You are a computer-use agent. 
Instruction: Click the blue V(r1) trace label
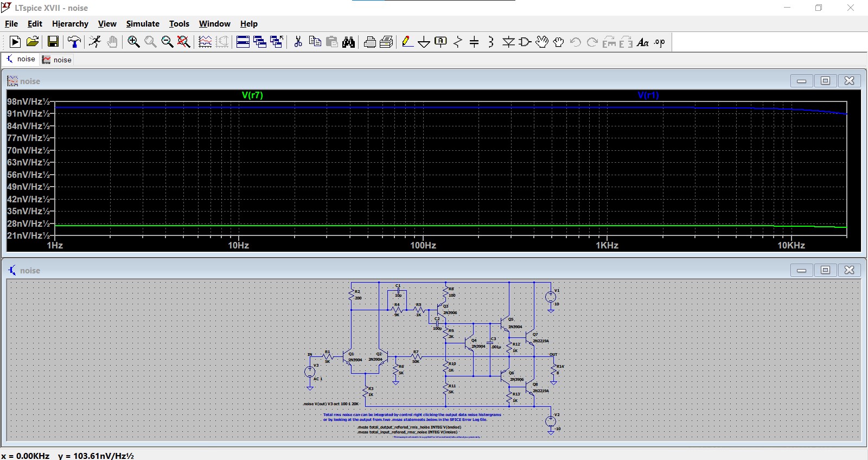click(x=648, y=95)
